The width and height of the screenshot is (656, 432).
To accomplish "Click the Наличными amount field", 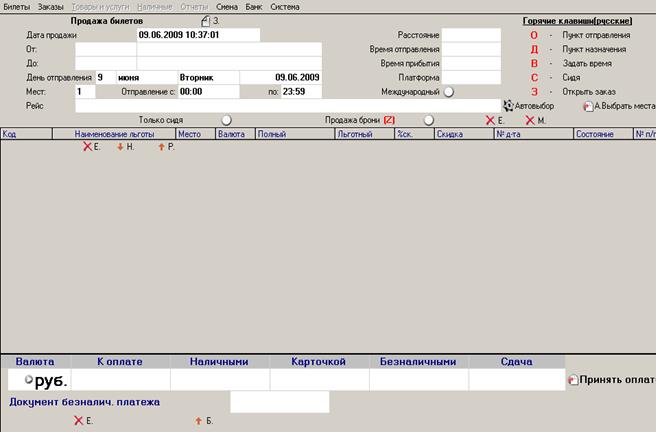I will click(x=220, y=380).
